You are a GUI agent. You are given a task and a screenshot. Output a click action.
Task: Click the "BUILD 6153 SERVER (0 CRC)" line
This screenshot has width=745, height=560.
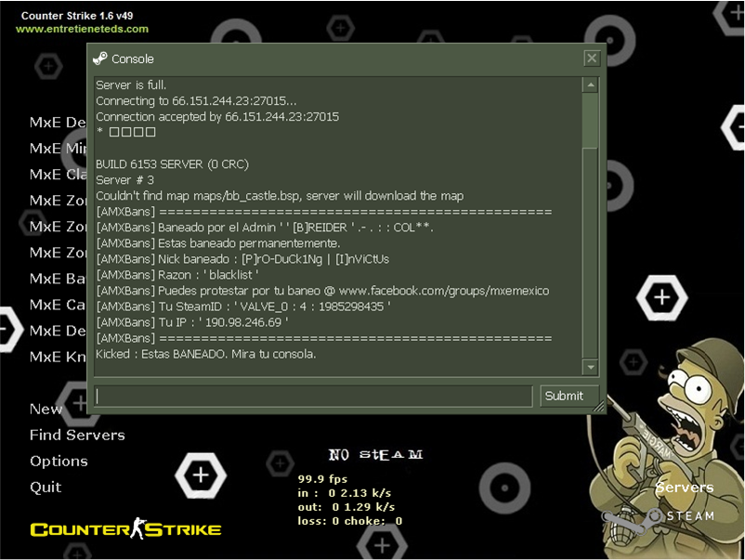click(172, 164)
